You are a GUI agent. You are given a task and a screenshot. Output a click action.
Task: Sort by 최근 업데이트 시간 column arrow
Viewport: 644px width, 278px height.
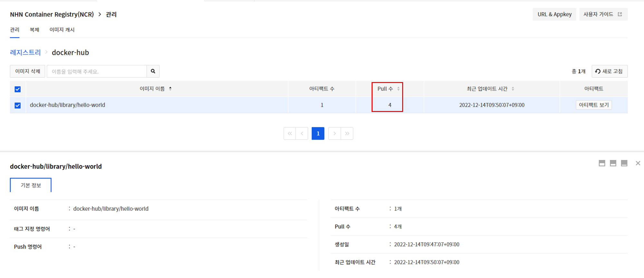pos(513,89)
